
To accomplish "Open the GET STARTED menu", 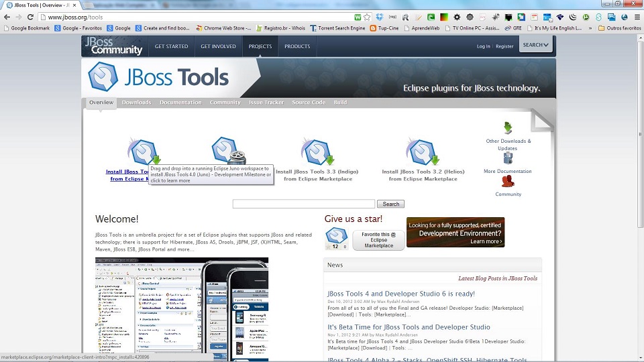I will [171, 46].
